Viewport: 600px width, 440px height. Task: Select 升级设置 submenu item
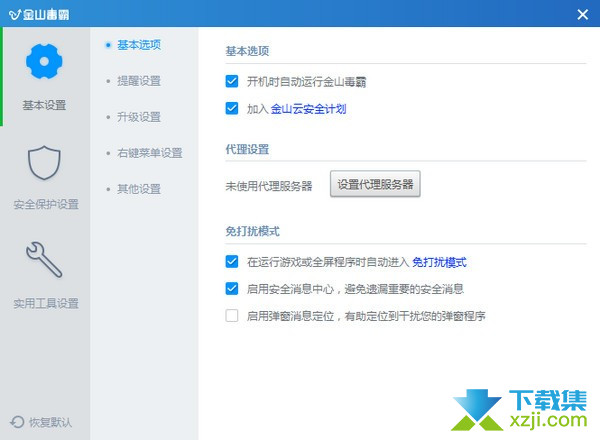click(139, 117)
